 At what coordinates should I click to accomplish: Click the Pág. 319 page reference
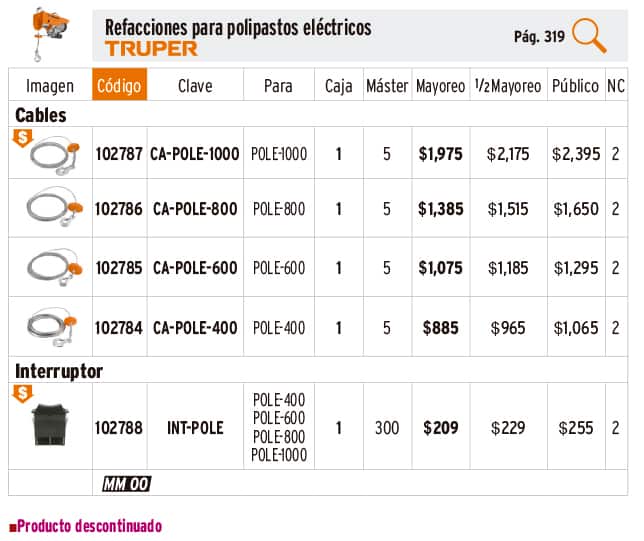(539, 36)
